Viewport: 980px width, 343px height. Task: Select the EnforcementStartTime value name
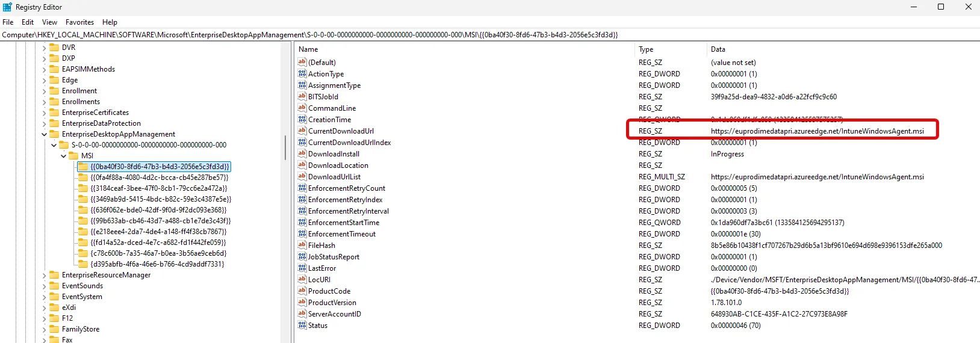[344, 222]
